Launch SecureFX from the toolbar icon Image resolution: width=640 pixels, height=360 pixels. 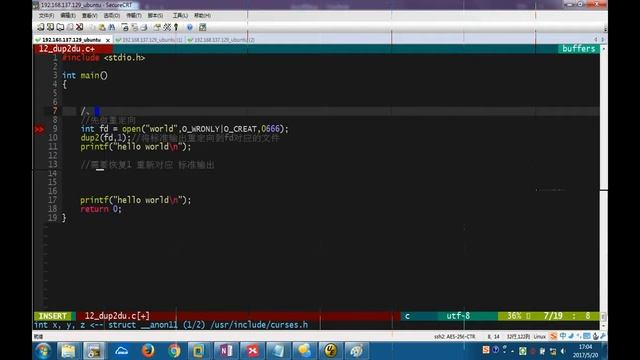202,27
